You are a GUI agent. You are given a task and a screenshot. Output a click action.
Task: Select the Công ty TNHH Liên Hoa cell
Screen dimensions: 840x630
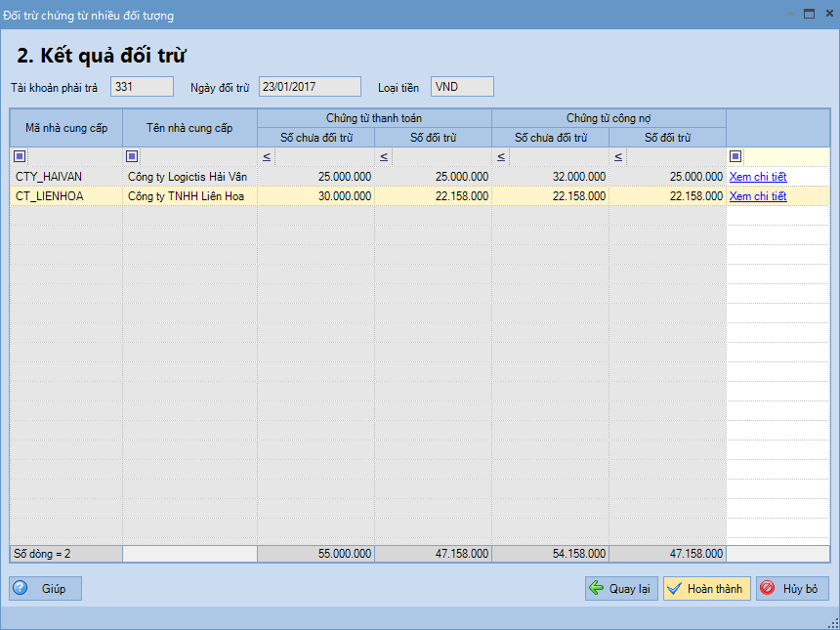point(189,196)
